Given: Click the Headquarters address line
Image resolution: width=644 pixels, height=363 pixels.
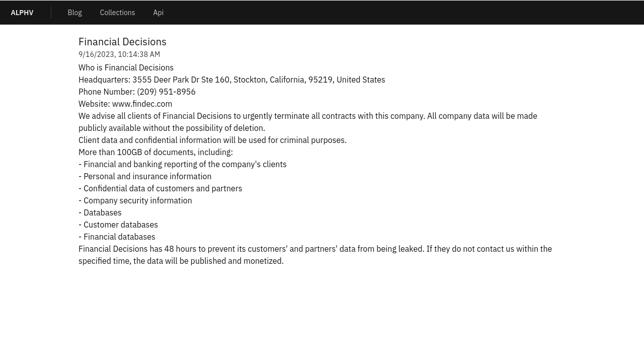Looking at the screenshot, I should click(x=231, y=80).
